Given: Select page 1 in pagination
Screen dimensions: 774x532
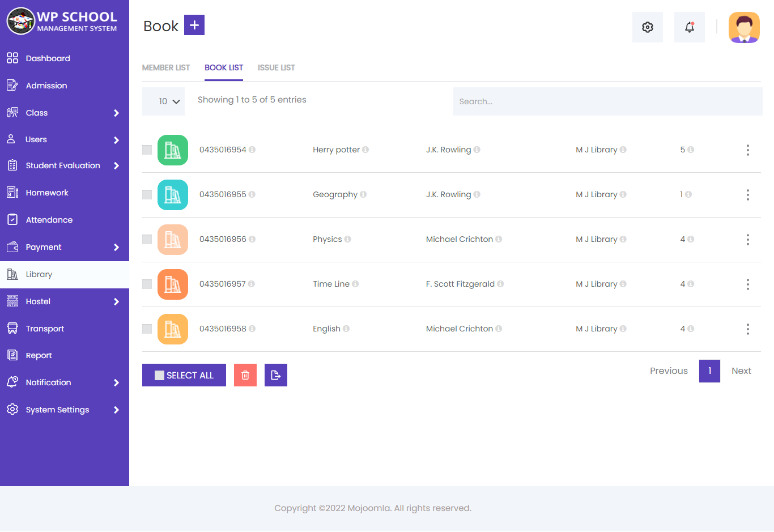Looking at the screenshot, I should click(709, 371).
